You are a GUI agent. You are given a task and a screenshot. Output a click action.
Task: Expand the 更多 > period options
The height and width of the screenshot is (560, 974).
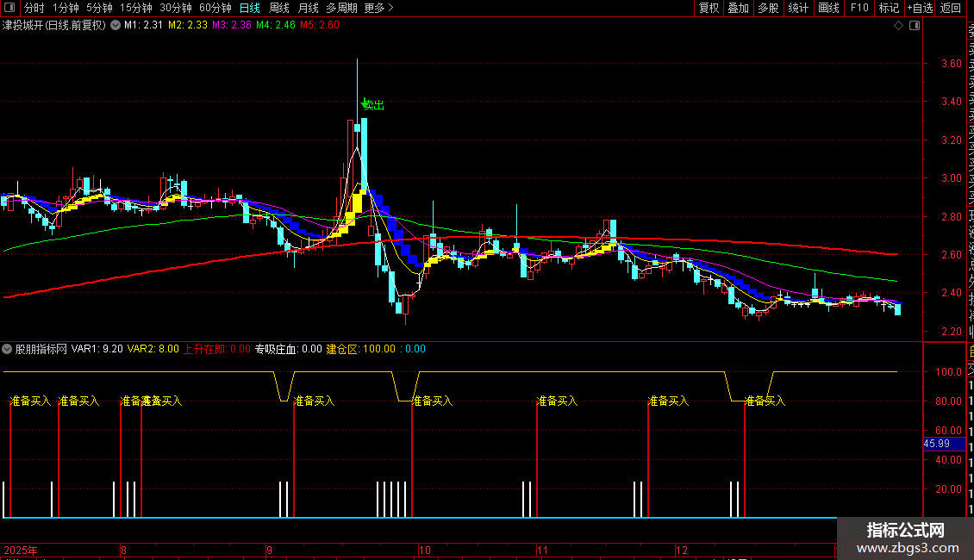click(x=379, y=8)
